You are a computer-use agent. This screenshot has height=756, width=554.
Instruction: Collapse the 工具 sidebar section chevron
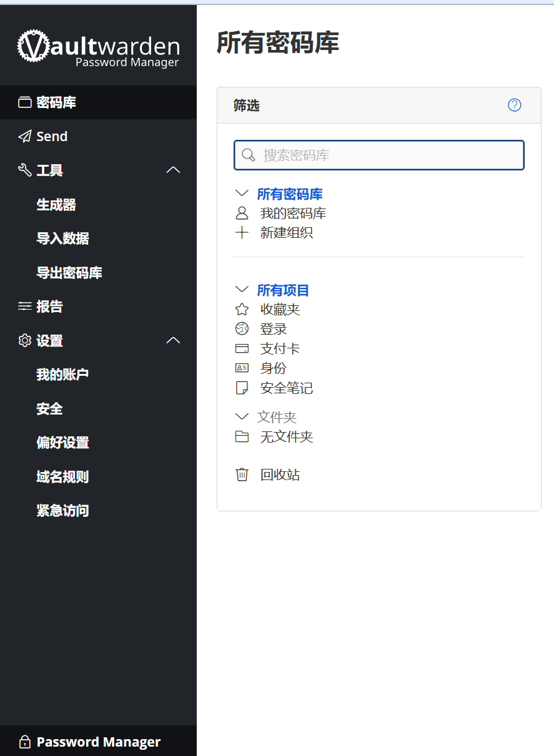click(173, 170)
